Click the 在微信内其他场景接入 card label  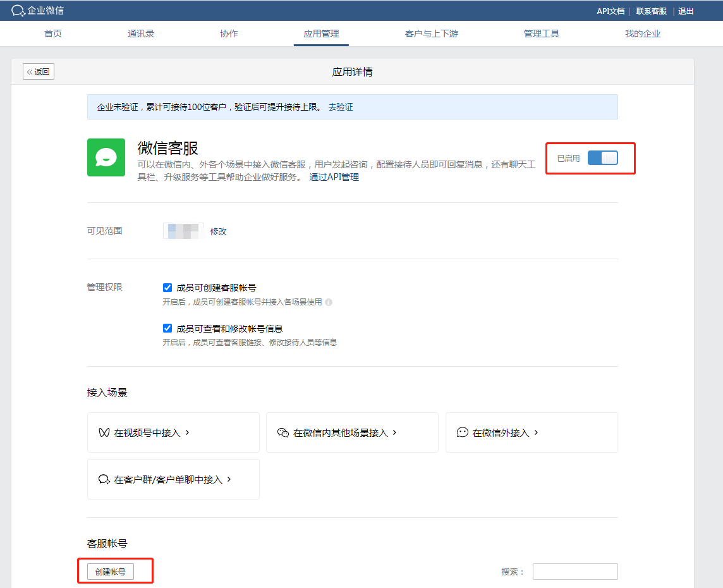click(x=341, y=432)
